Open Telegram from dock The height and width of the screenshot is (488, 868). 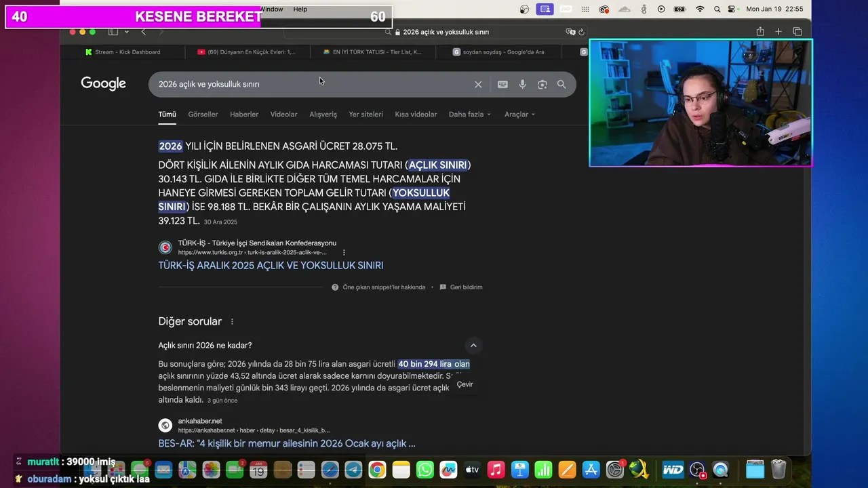pyautogui.click(x=353, y=469)
